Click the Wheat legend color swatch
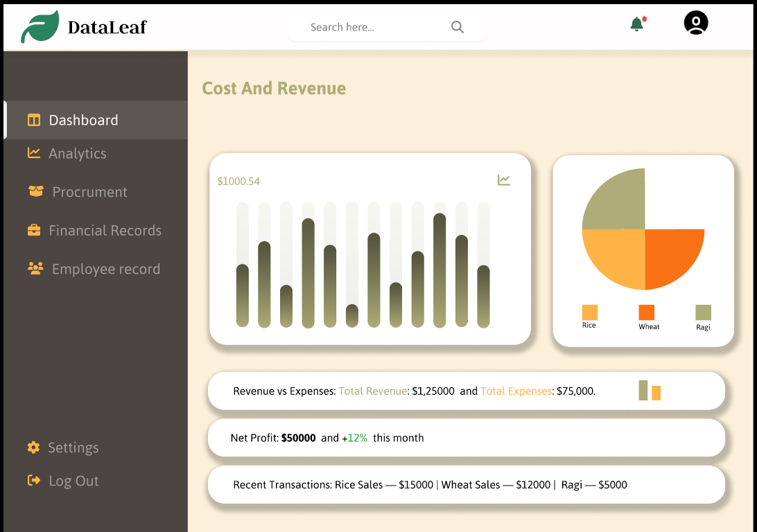The width and height of the screenshot is (757, 532). tap(647, 312)
